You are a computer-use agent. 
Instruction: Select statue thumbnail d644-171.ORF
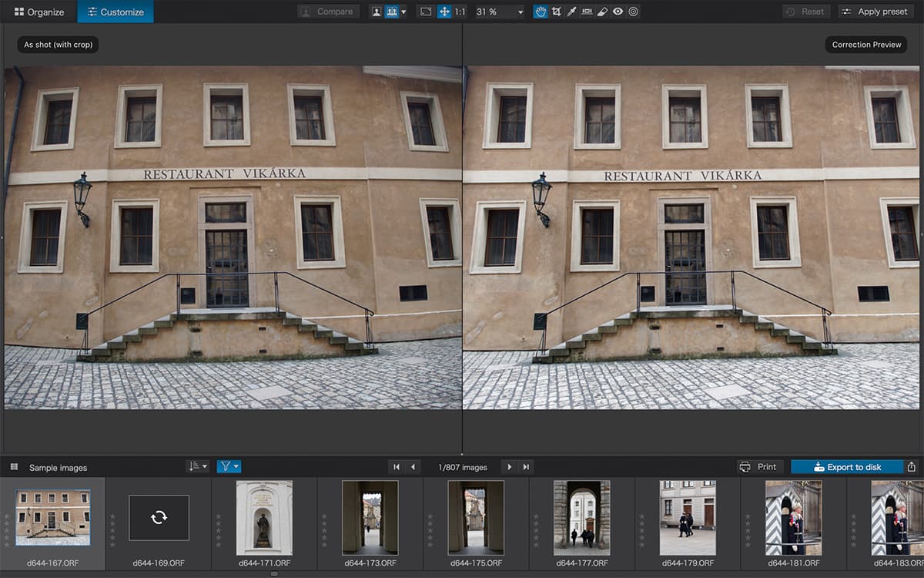[x=264, y=518]
